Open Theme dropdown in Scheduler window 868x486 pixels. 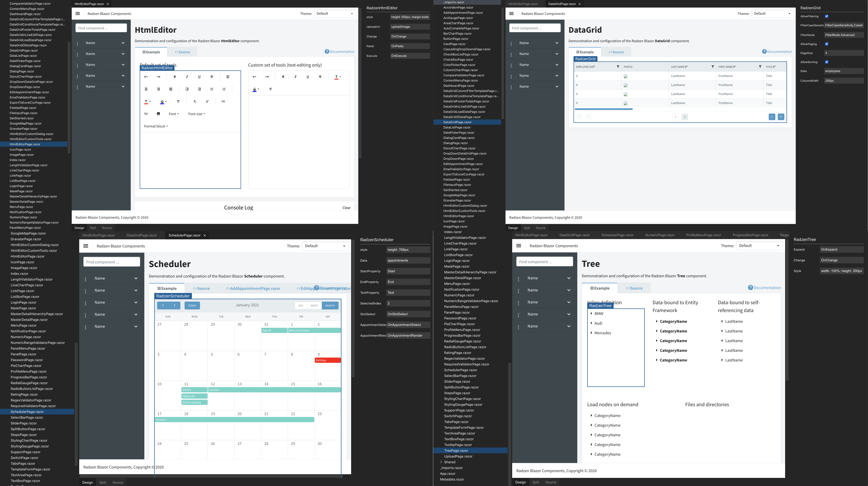(x=325, y=246)
